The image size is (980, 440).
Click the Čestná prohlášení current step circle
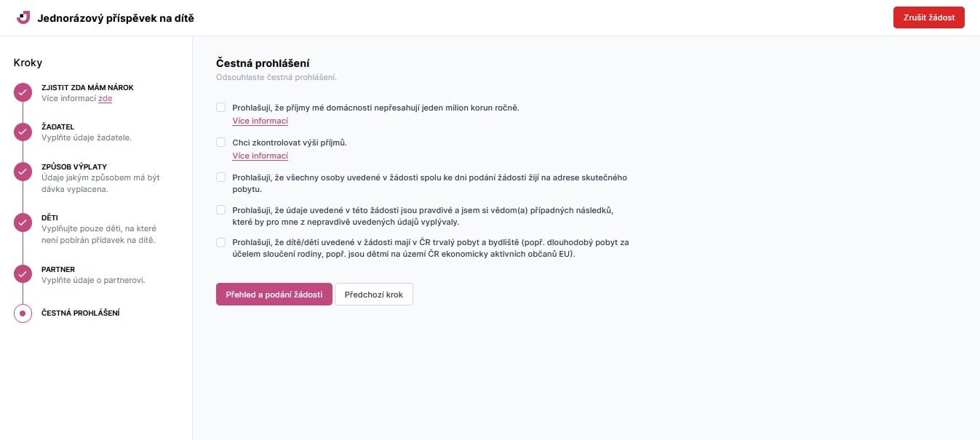click(23, 313)
